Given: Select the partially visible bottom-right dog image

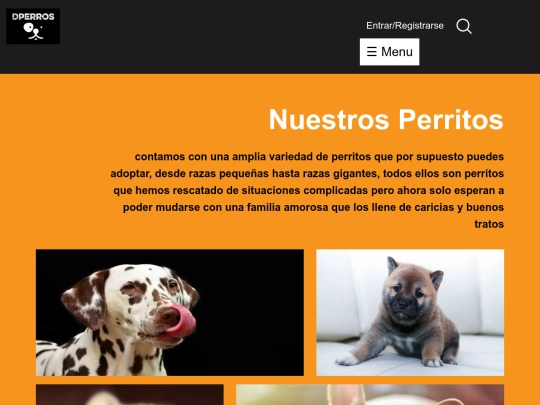Looking at the screenshot, I should point(370,395).
